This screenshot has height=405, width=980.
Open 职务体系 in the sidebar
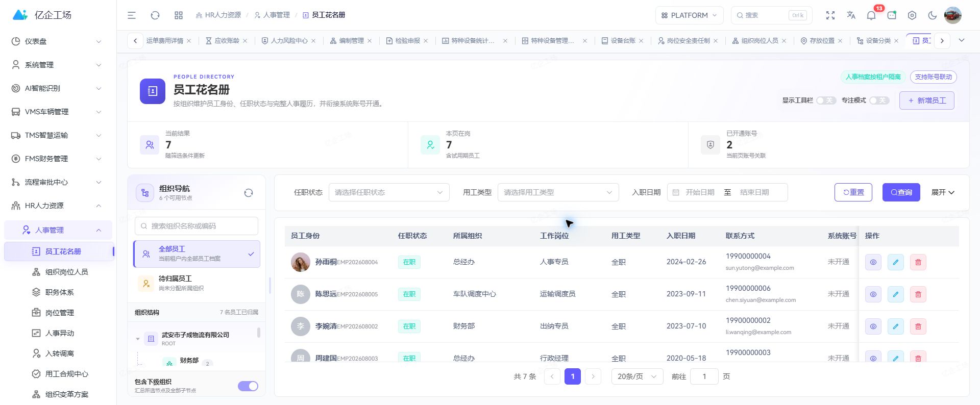click(x=60, y=292)
